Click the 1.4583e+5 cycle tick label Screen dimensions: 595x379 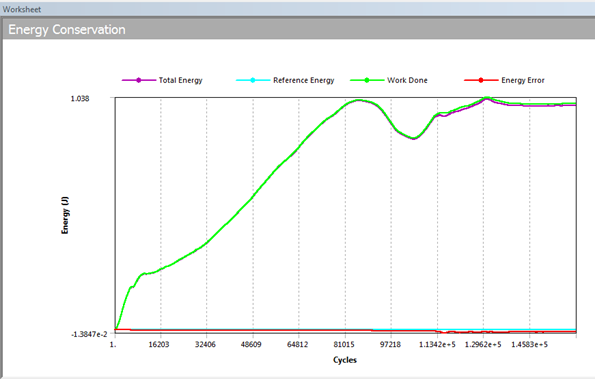tap(529, 344)
